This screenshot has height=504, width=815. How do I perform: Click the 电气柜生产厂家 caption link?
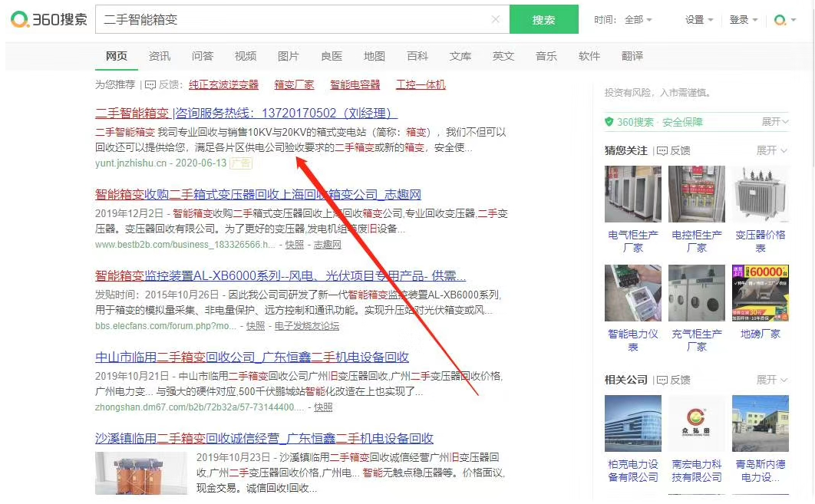coord(633,241)
